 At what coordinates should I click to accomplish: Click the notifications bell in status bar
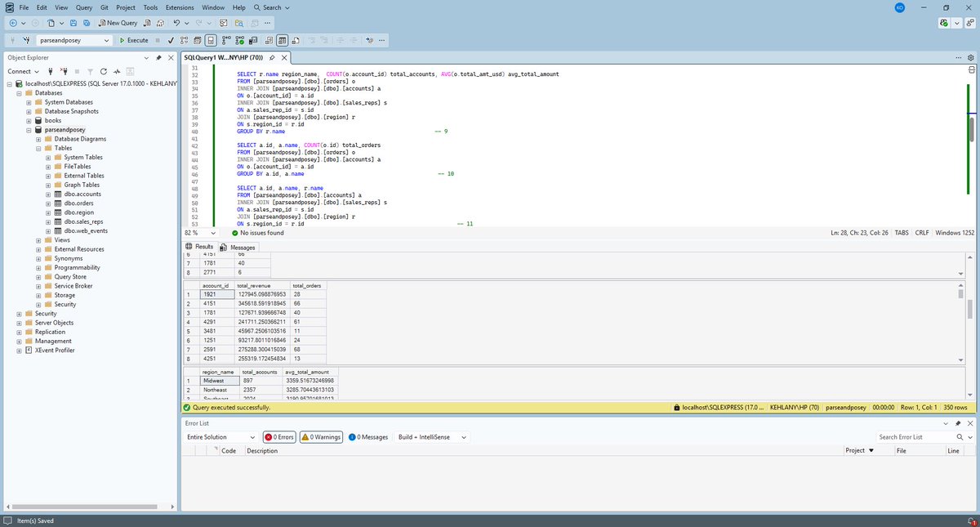click(971, 520)
